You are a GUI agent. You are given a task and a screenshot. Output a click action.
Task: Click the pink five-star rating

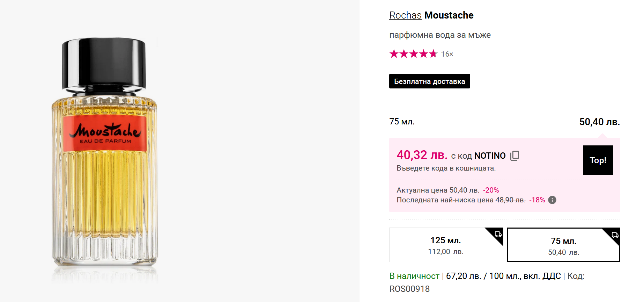[x=413, y=54]
